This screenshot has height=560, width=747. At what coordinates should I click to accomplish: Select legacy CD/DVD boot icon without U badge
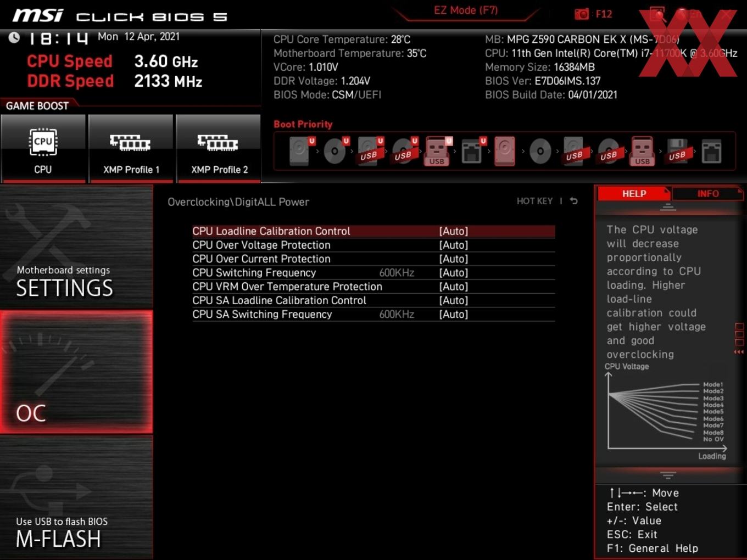(x=540, y=151)
